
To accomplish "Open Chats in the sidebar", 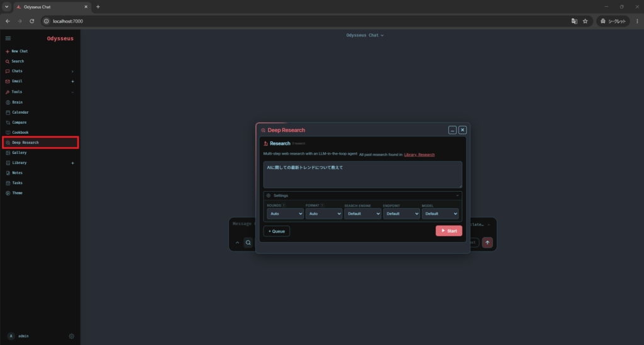I will pos(17,71).
